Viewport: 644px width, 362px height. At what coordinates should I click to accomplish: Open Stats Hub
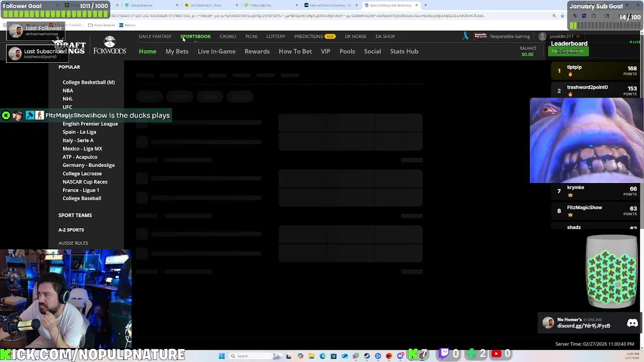404,51
